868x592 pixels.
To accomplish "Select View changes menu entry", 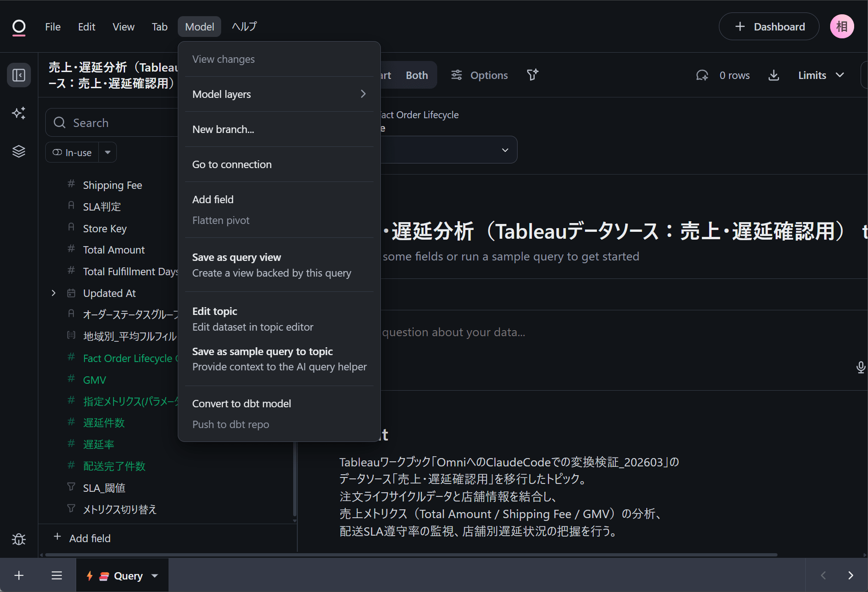I will [x=279, y=59].
